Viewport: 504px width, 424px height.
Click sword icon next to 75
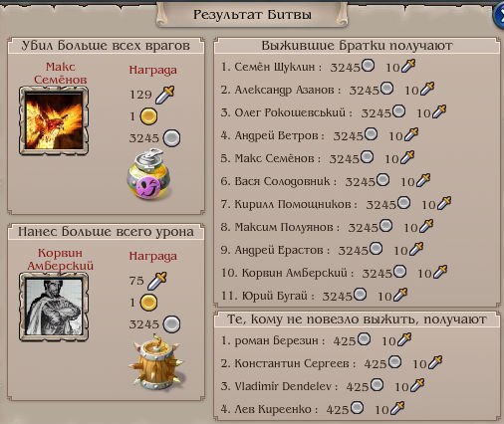click(x=157, y=281)
